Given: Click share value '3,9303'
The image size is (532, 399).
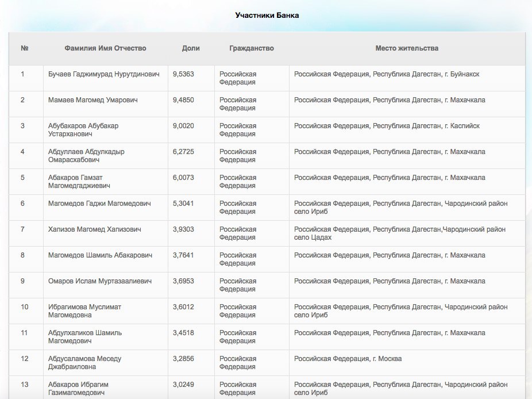Looking at the screenshot, I should pos(183,229).
